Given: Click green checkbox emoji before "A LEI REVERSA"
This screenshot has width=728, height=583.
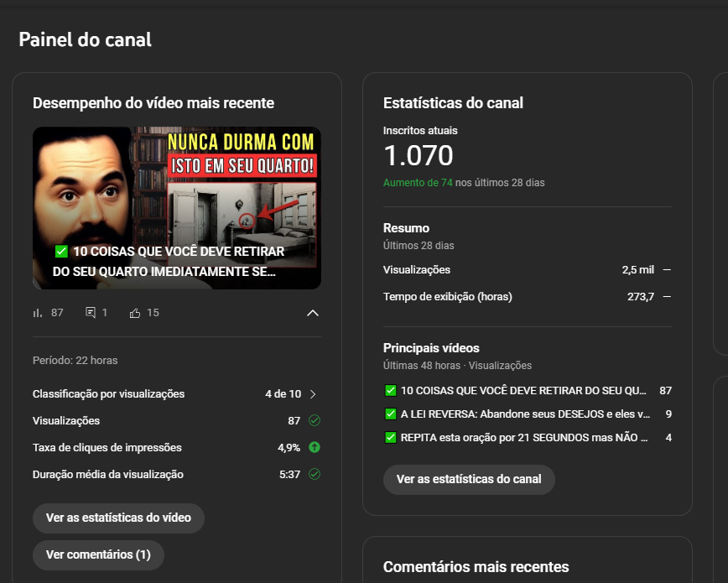Looking at the screenshot, I should tap(391, 414).
